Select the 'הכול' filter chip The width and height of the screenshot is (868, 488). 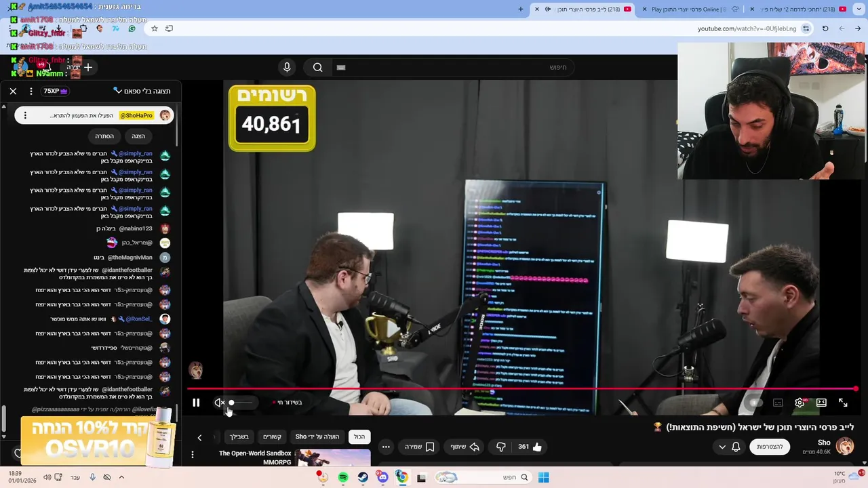tap(359, 437)
